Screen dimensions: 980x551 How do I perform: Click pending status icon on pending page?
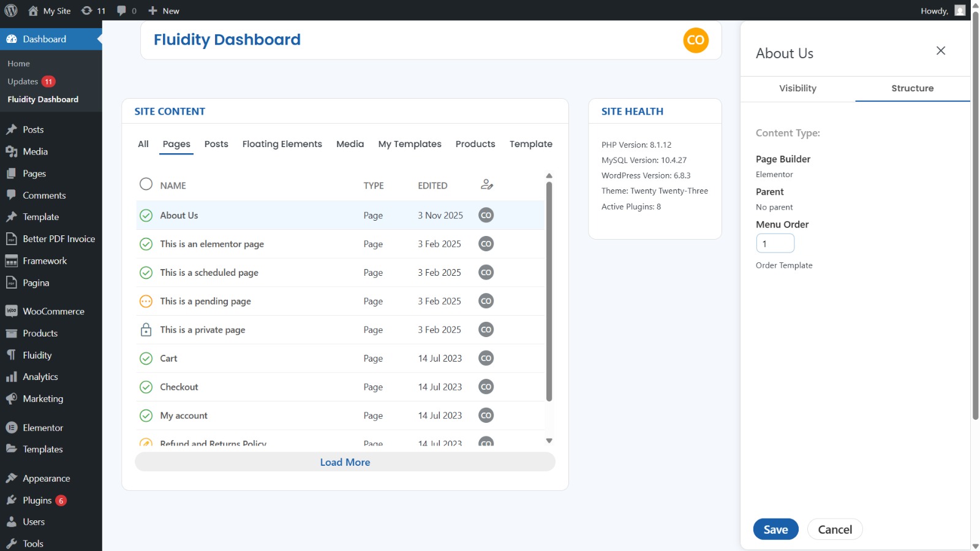click(146, 301)
